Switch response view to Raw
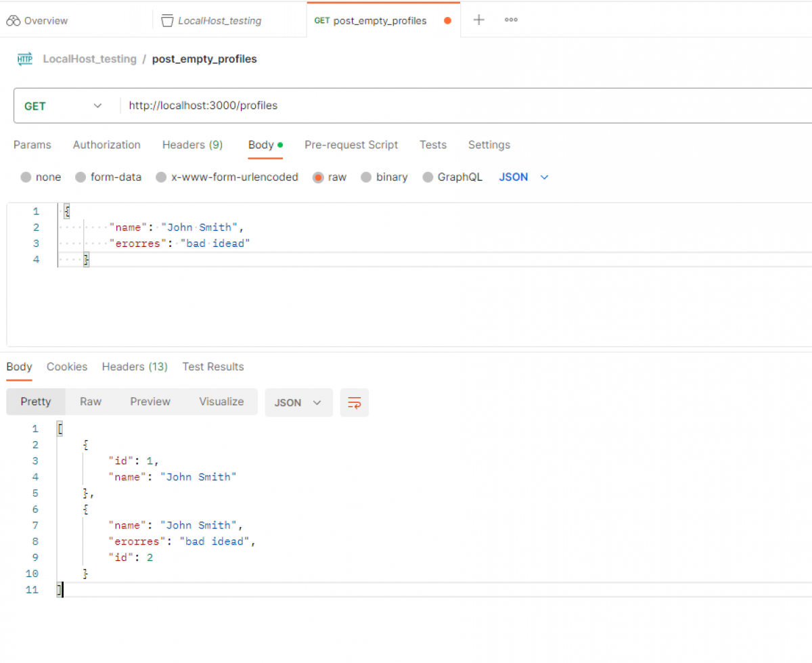812x663 pixels. click(x=90, y=401)
